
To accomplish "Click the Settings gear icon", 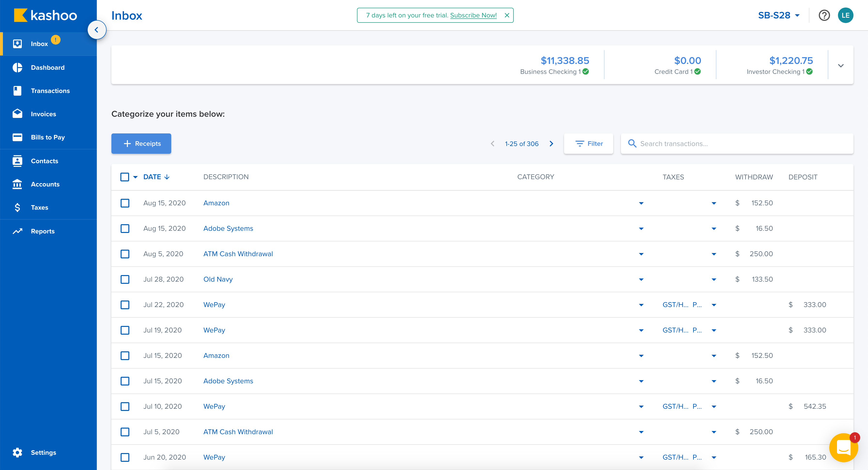I will pos(17,452).
